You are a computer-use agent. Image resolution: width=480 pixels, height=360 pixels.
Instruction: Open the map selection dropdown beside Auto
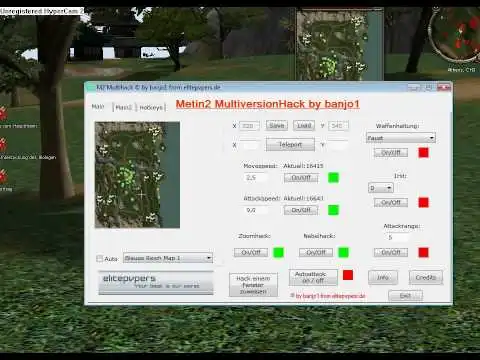pyautogui.click(x=168, y=258)
